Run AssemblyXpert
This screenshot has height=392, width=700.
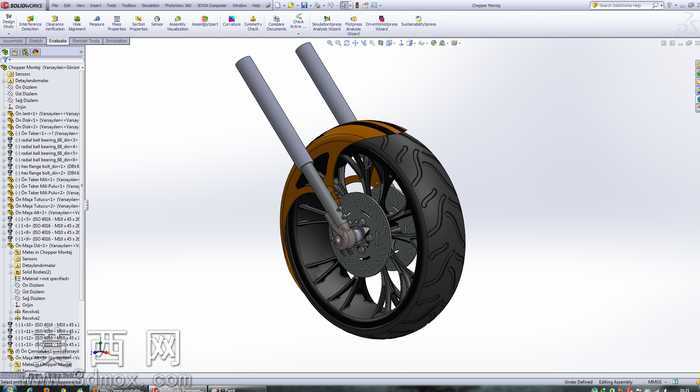[205, 22]
